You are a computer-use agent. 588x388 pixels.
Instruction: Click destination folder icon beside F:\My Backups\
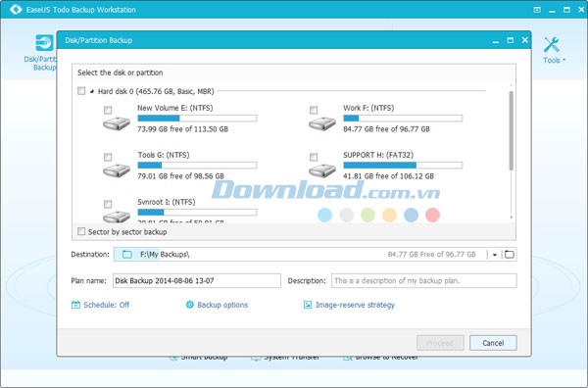click(127, 255)
